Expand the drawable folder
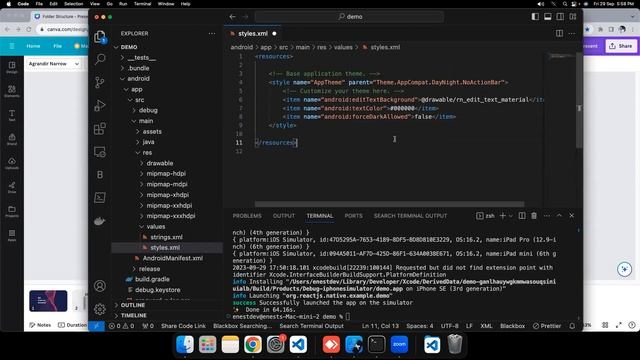This screenshot has width=640, height=360. 160,163
